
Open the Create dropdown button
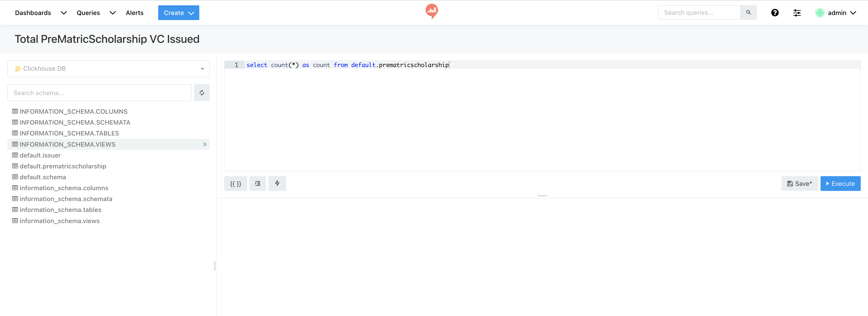(x=178, y=13)
